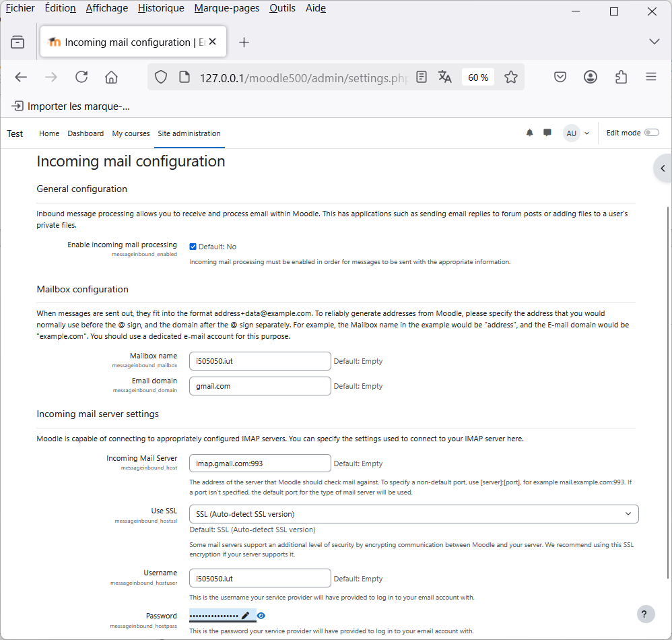Reveal the password with eye icon
The width and height of the screenshot is (672, 640).
(261, 616)
